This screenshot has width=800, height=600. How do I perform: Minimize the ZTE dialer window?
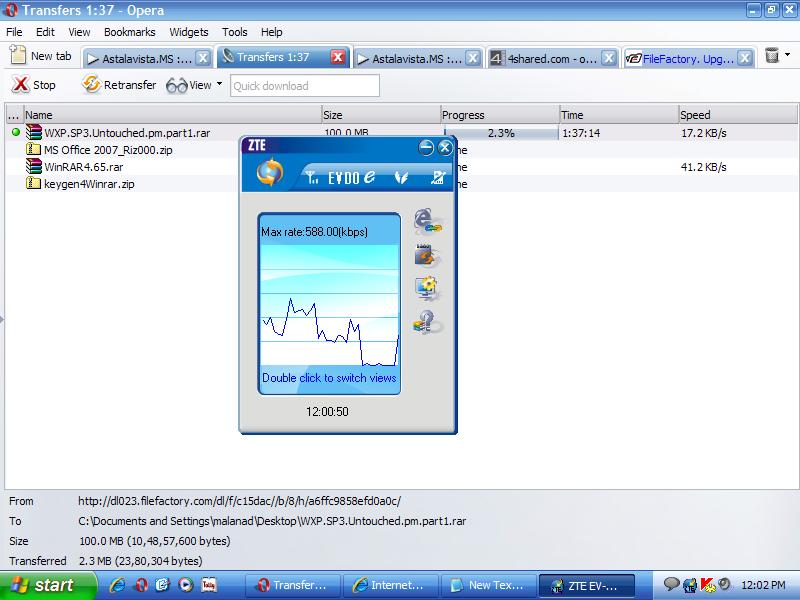click(426, 147)
